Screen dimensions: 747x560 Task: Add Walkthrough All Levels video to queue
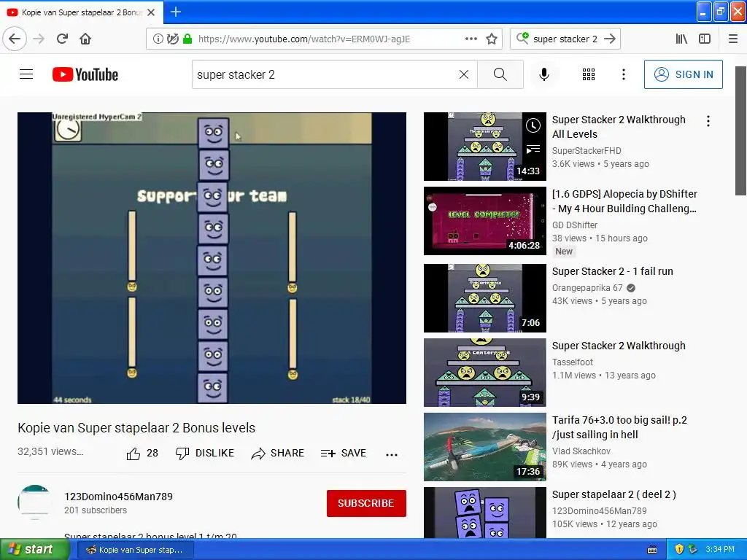click(533, 149)
